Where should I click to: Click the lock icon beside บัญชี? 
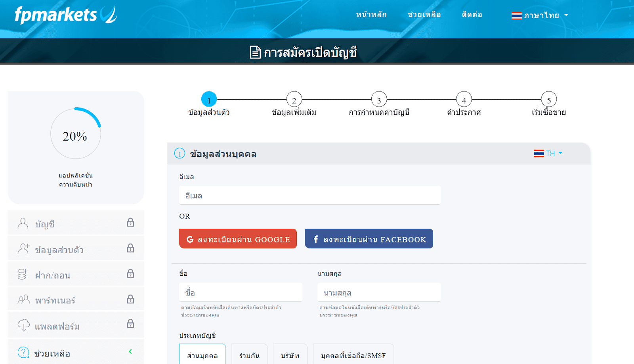tap(130, 223)
